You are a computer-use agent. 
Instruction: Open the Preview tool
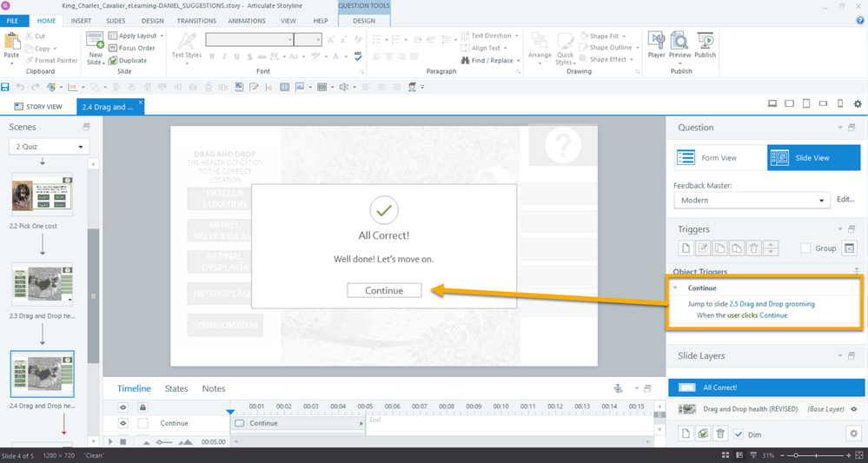pyautogui.click(x=679, y=44)
